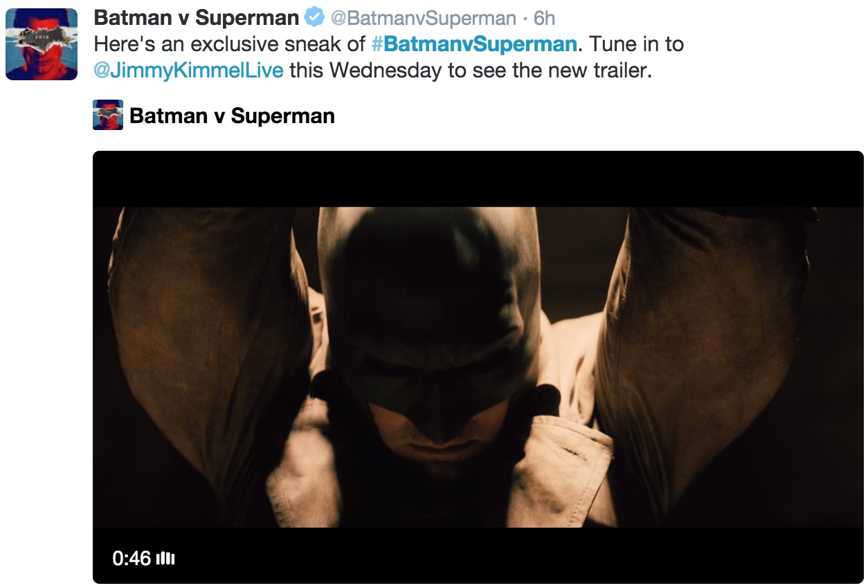The width and height of the screenshot is (868, 588).
Task: Click the "Tune in to" tweet text
Action: point(638,44)
